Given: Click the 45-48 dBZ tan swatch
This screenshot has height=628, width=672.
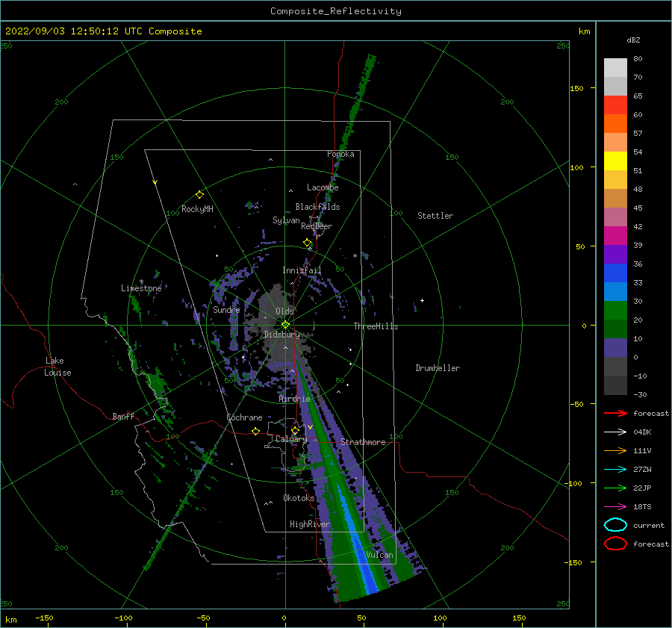Looking at the screenshot, I should (615, 198).
